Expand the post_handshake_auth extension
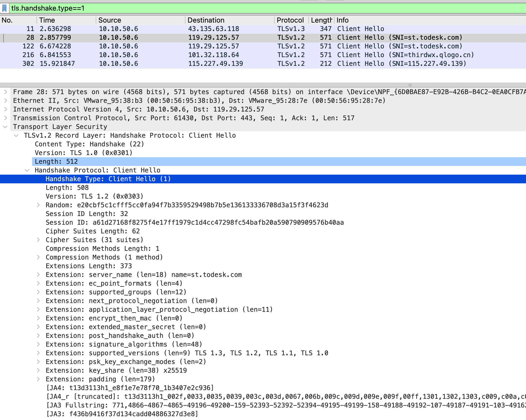The image size is (526, 420). 38,336
